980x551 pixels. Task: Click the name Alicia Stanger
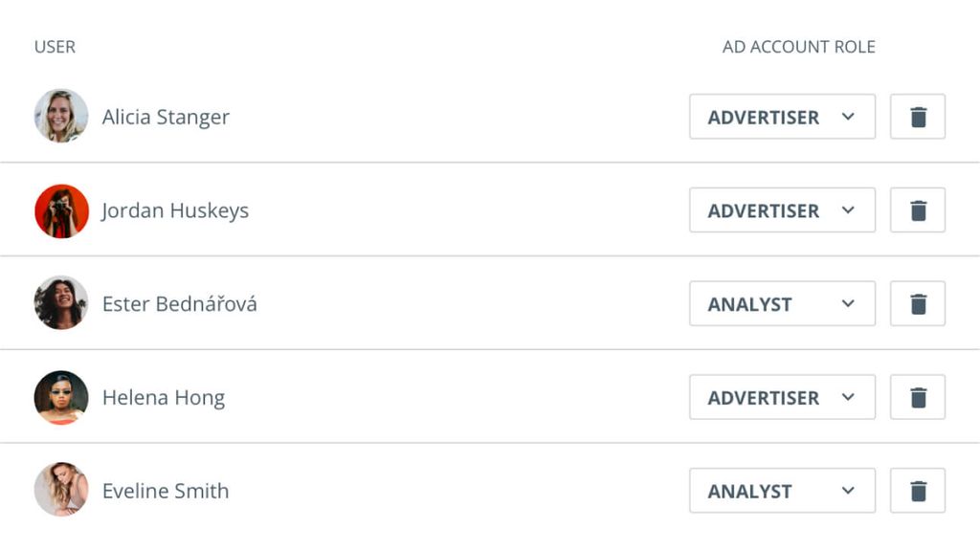click(x=166, y=117)
